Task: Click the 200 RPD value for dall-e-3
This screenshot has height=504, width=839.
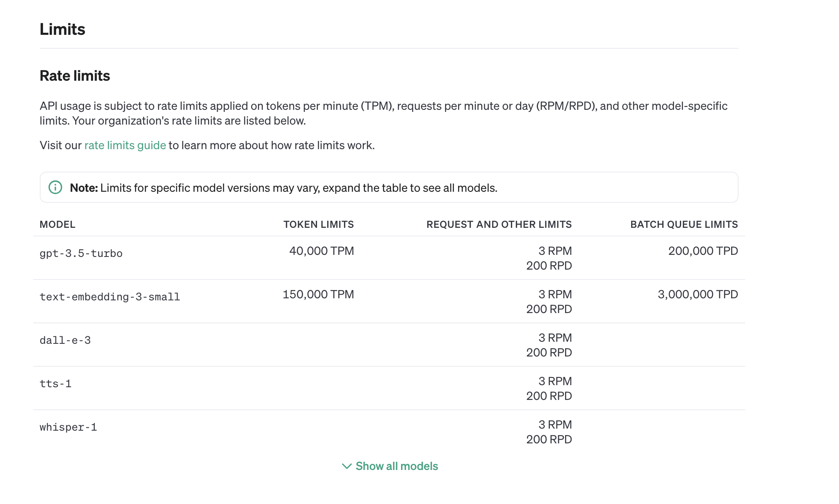Action: pos(549,352)
